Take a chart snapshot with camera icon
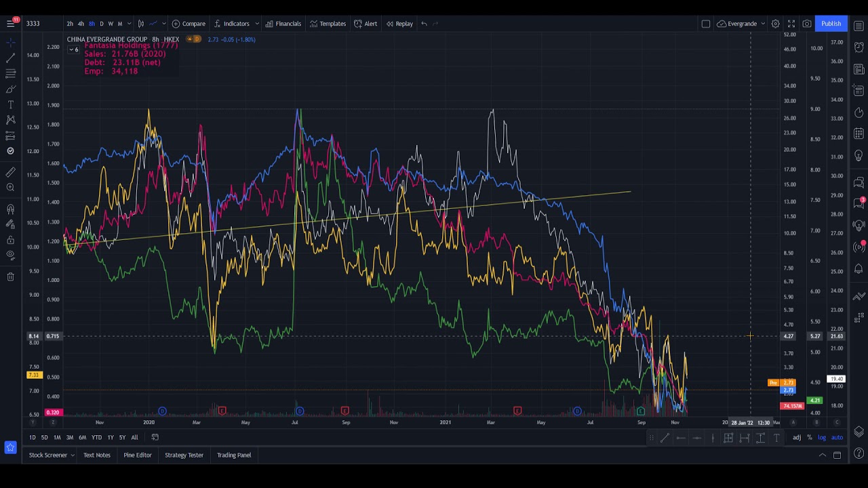The height and width of the screenshot is (488, 868). coord(806,24)
